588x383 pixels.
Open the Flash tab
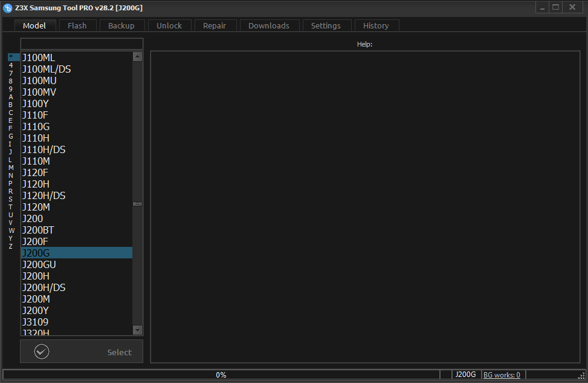click(x=77, y=25)
